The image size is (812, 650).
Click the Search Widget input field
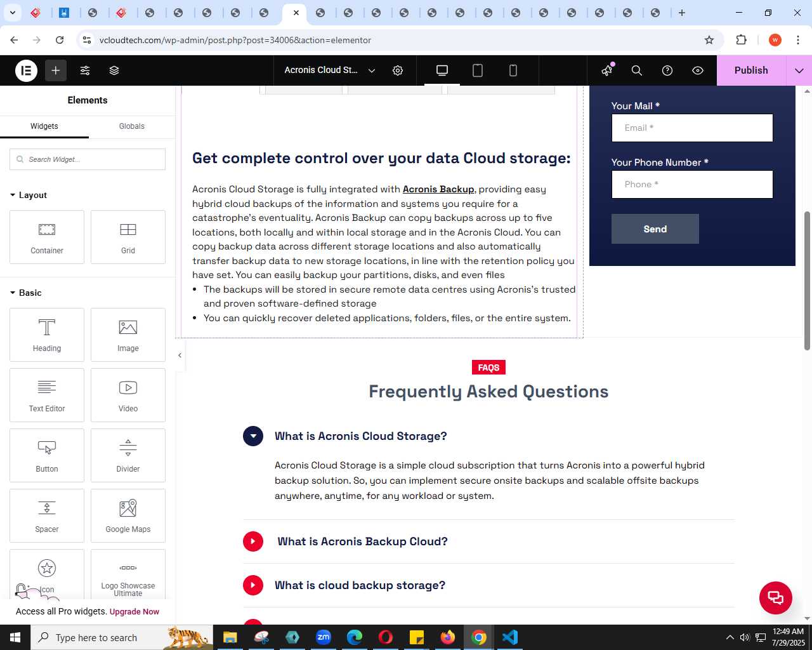(x=88, y=159)
